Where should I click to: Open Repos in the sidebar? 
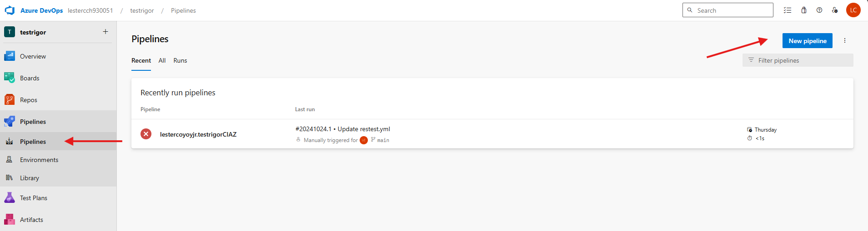[x=29, y=100]
